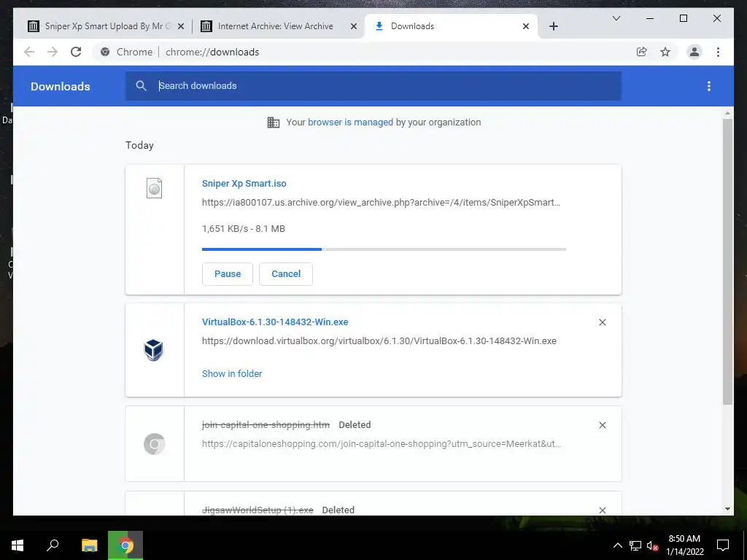Open the network status tray icon
This screenshot has height=560, width=747.
635,545
